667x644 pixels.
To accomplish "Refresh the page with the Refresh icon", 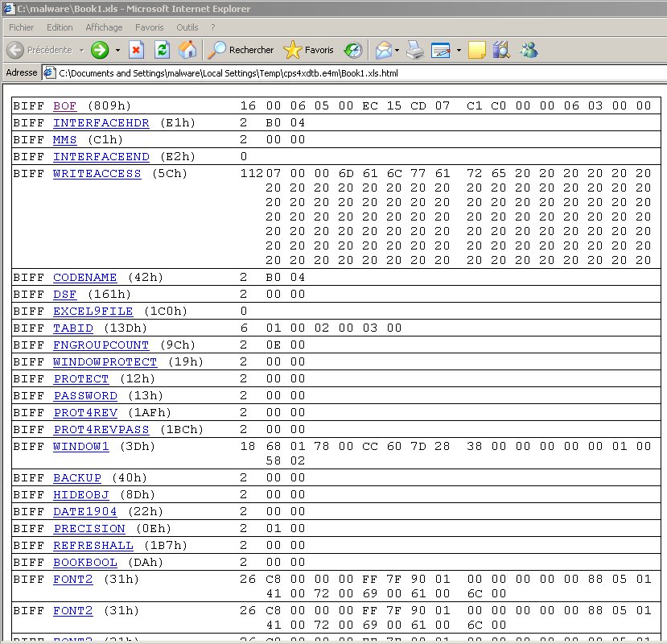I will click(162, 50).
